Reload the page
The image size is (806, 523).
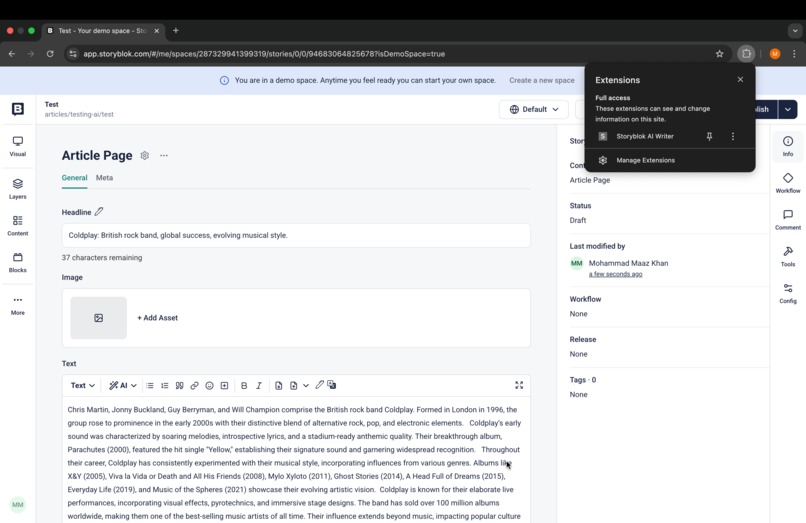pyautogui.click(x=50, y=53)
